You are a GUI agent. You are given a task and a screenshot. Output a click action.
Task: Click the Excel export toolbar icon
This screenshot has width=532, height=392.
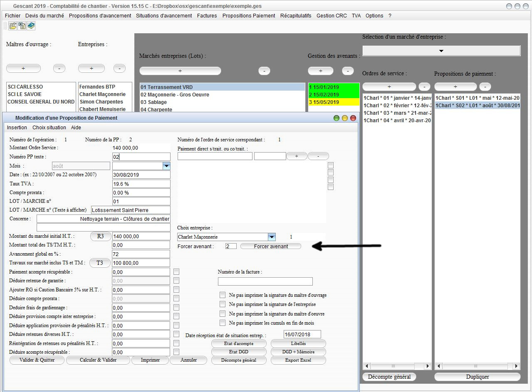click(22, 26)
